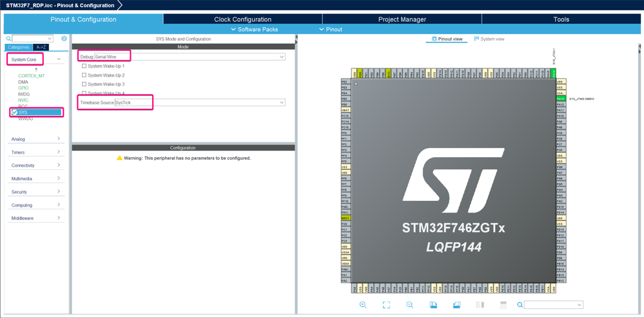Image resolution: width=644 pixels, height=318 pixels.
Task: Click the peripheral search magnifier icon
Action: click(8, 39)
